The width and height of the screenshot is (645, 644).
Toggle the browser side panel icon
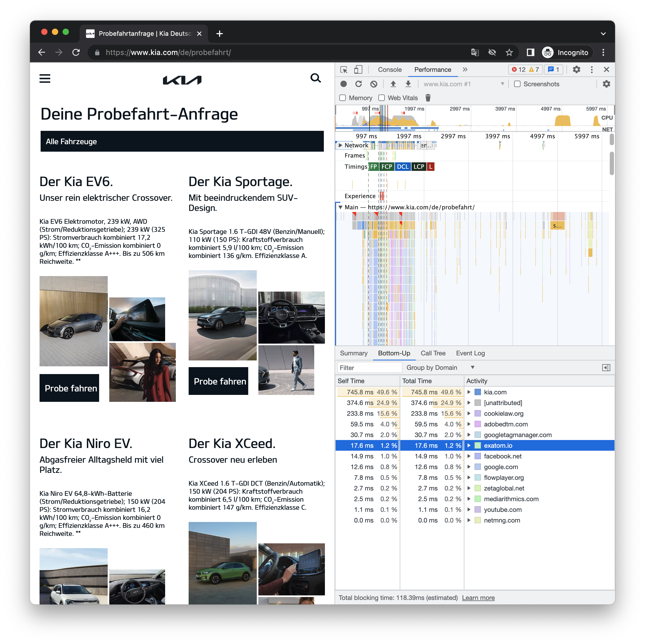[x=530, y=52]
